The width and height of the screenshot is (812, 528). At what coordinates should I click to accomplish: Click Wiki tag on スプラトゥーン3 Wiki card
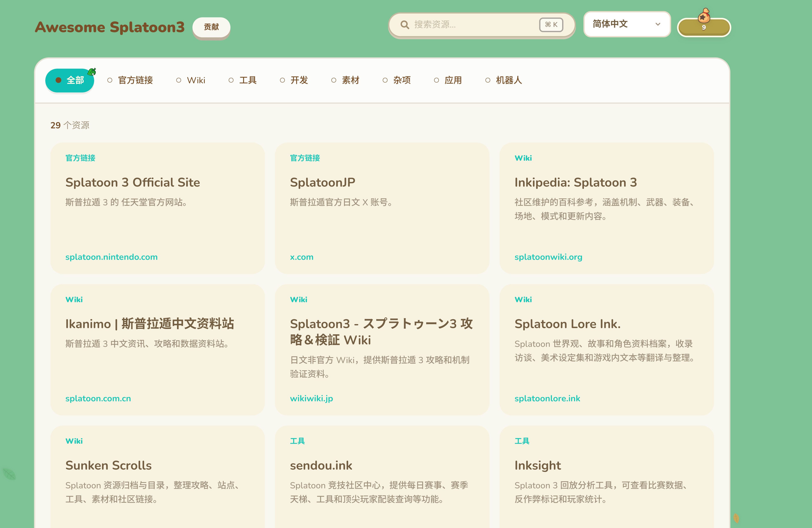click(298, 299)
